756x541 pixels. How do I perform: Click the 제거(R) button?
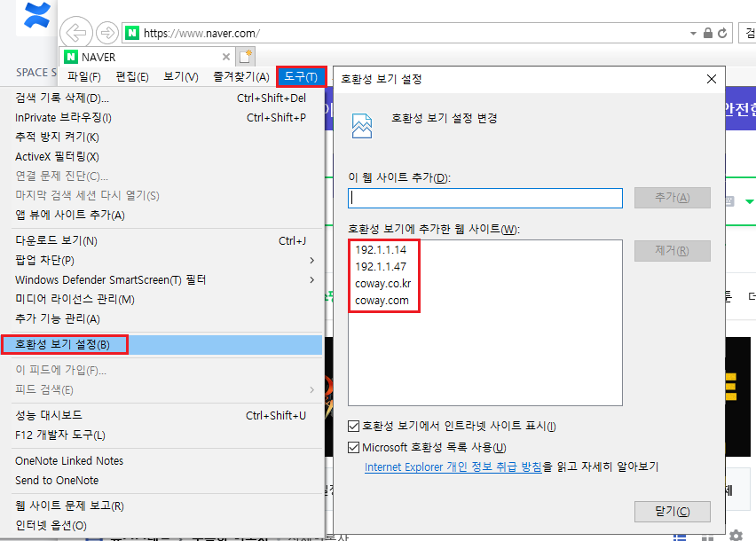pyautogui.click(x=672, y=250)
